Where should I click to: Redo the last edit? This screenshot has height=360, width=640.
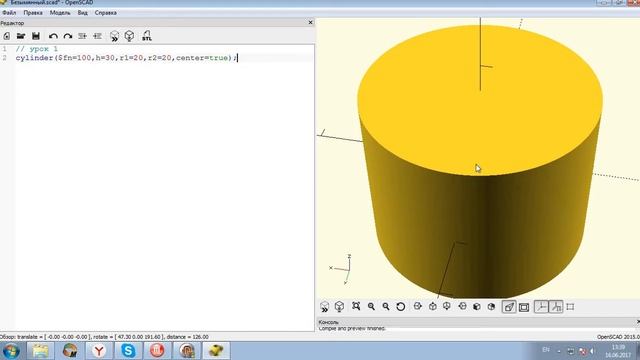pos(68,36)
